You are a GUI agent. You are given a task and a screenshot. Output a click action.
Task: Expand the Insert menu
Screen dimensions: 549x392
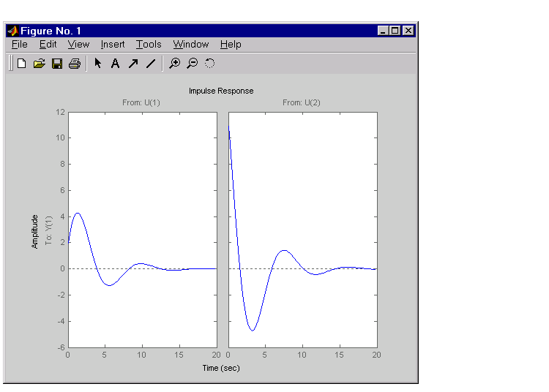[x=113, y=45]
